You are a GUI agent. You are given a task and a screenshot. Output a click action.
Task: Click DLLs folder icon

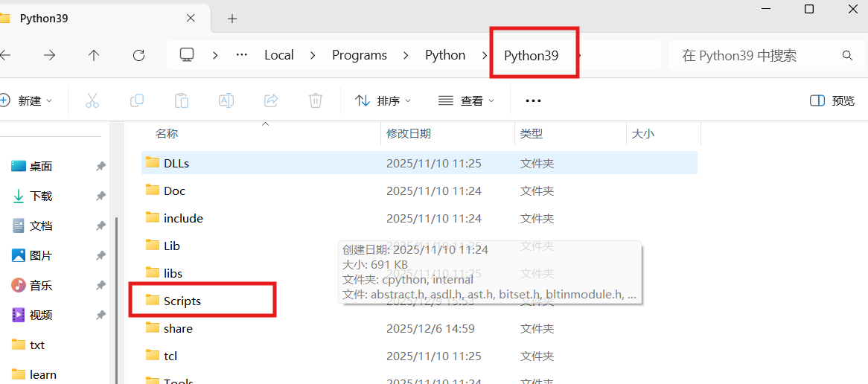pyautogui.click(x=152, y=162)
